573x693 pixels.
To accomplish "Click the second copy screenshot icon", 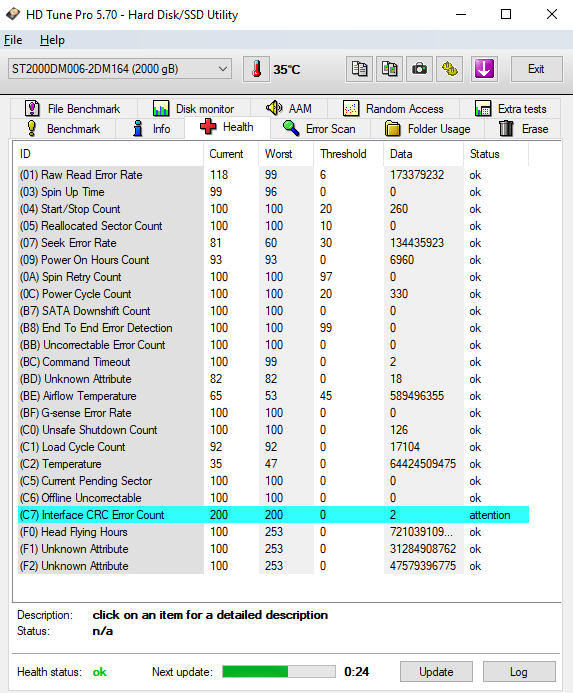I will point(389,69).
